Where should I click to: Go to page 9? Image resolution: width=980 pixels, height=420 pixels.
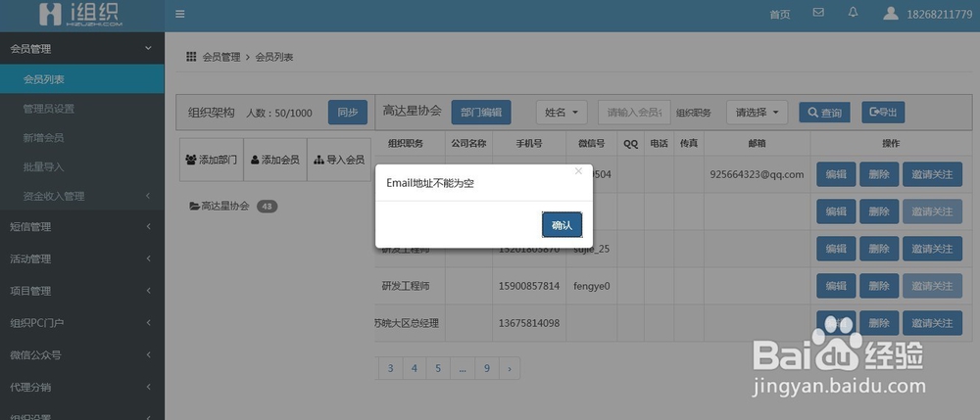(487, 368)
